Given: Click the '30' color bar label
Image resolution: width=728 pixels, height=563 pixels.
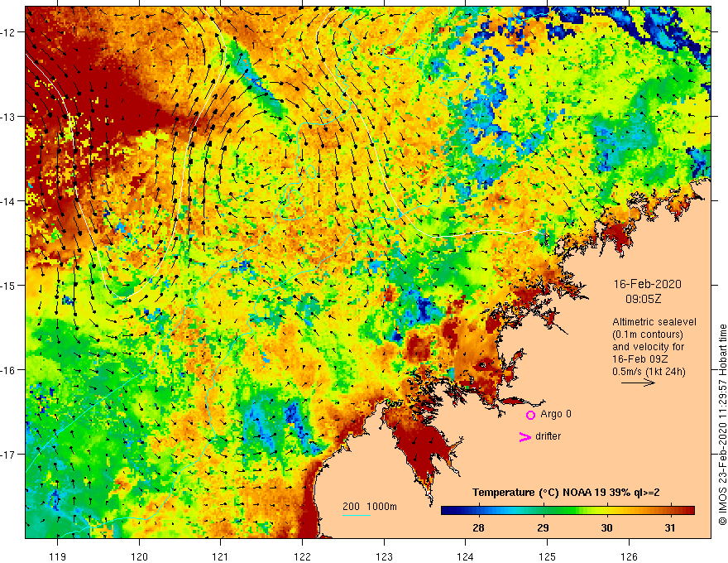Looking at the screenshot, I should 606,527.
